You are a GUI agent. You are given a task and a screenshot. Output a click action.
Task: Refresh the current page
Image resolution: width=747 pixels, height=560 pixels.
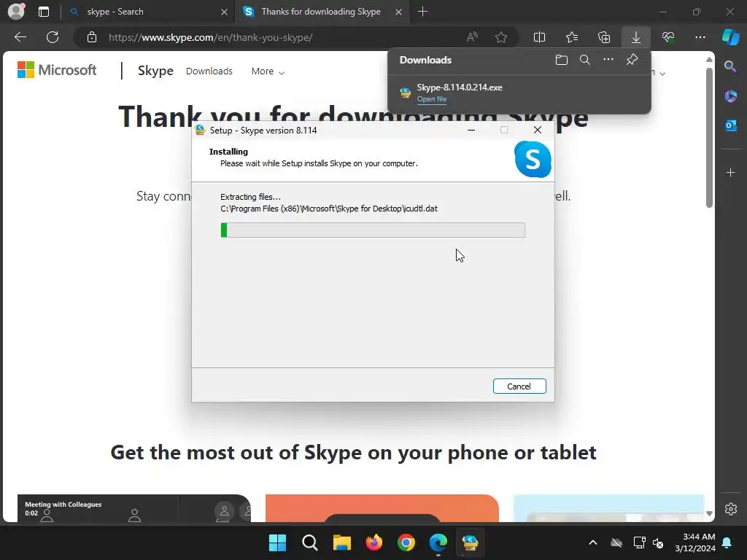53,37
